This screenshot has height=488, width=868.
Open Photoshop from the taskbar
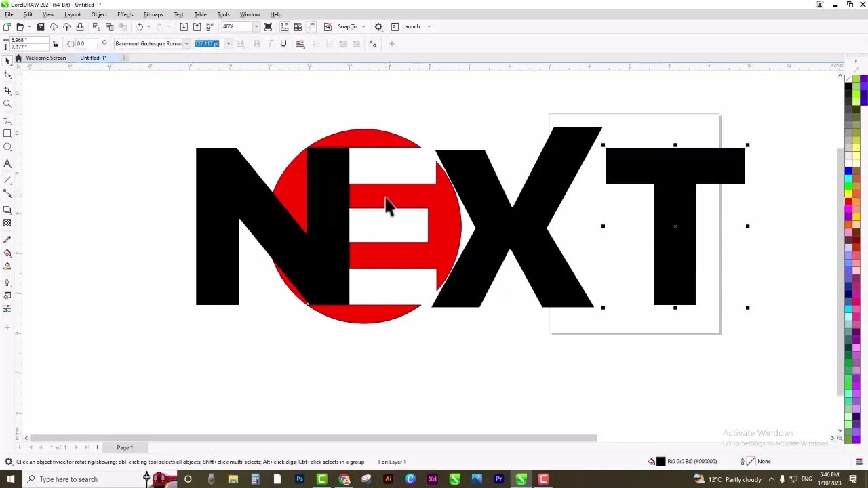click(x=299, y=479)
